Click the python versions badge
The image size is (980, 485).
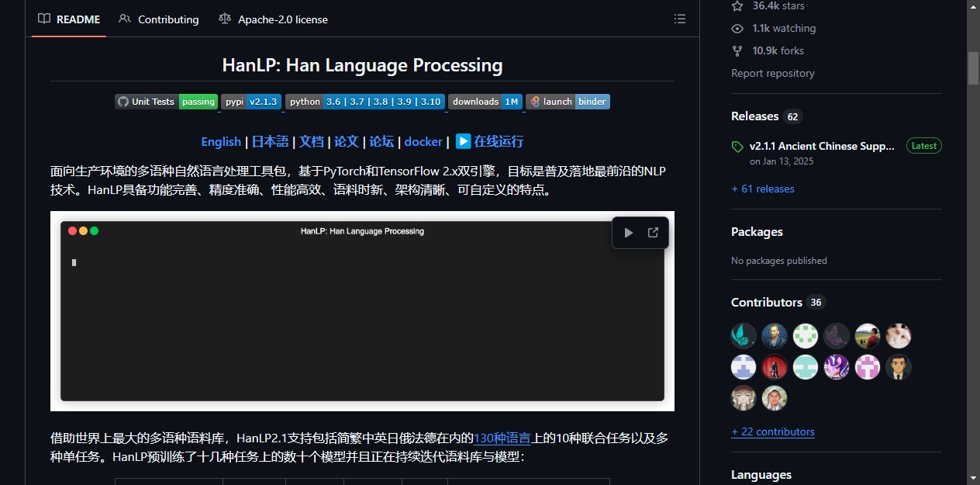tap(365, 102)
